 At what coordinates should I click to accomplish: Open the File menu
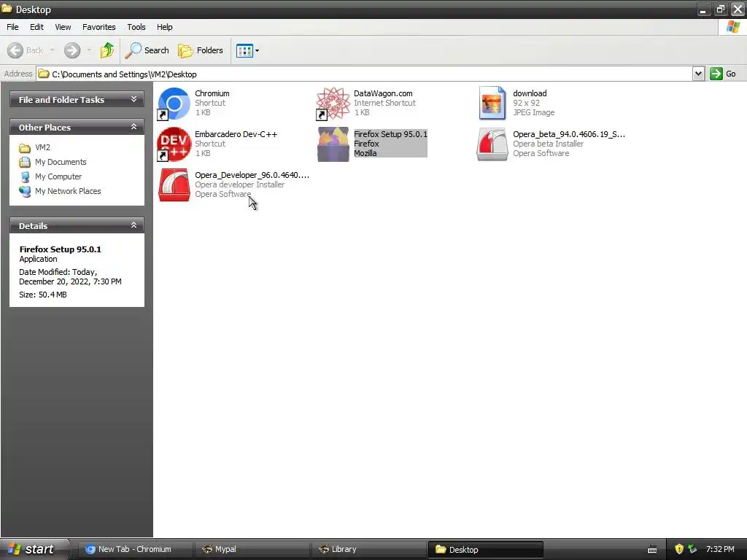13,27
